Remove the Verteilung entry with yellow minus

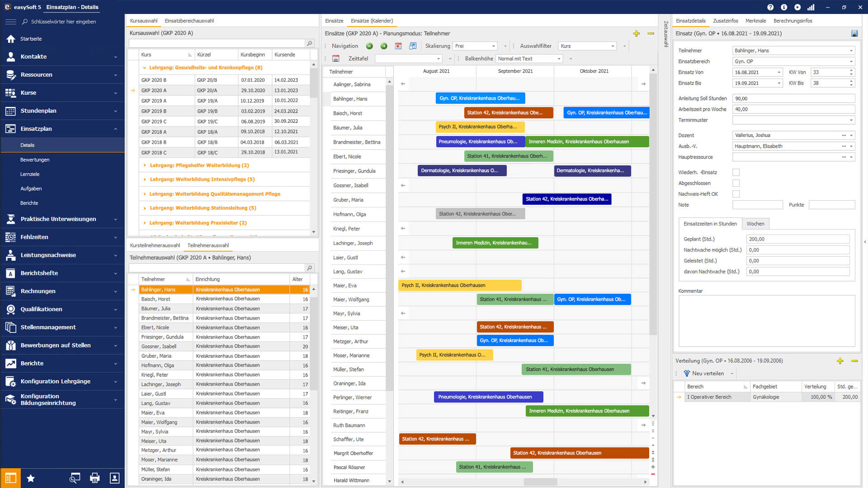click(x=854, y=361)
